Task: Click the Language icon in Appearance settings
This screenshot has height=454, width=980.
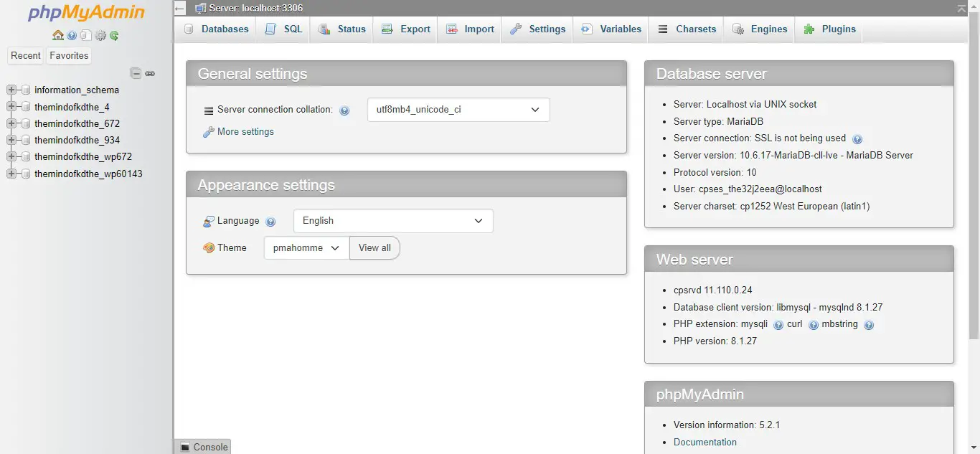Action: pyautogui.click(x=209, y=222)
